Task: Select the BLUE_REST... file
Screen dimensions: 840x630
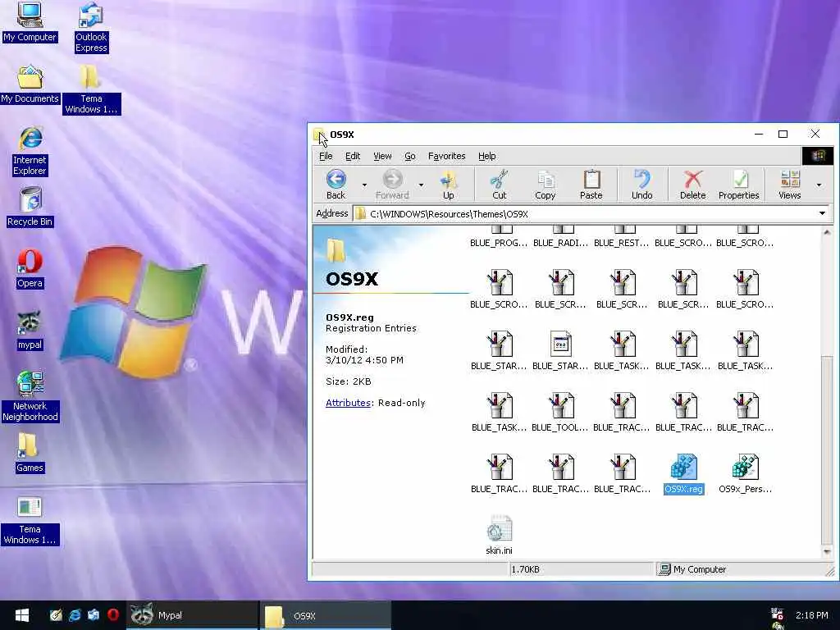Action: [x=622, y=236]
